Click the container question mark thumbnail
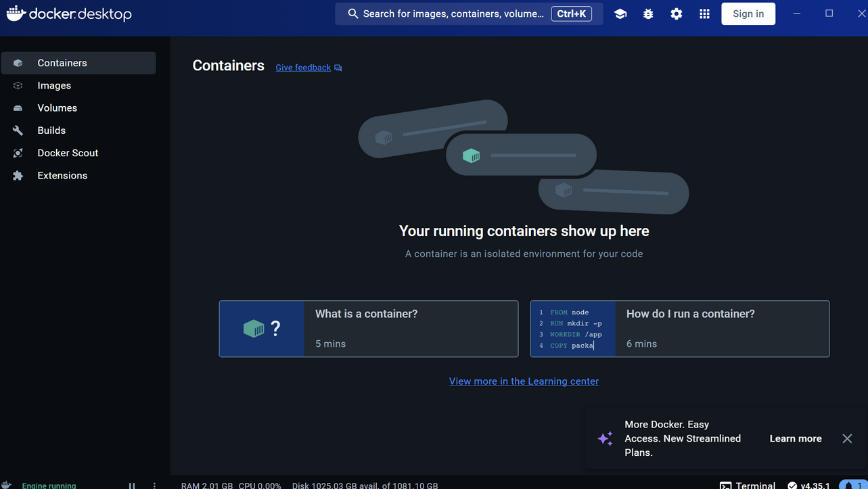The image size is (868, 489). tap(262, 329)
